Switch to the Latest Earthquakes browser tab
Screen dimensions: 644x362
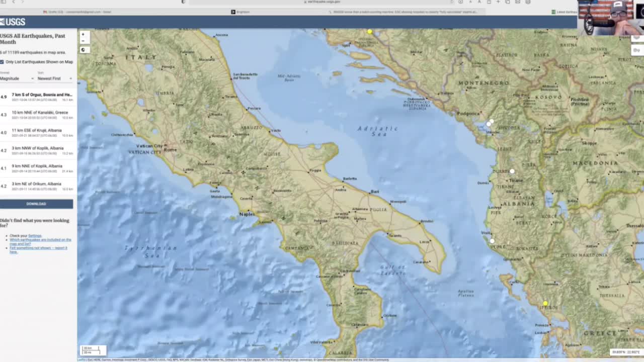point(565,12)
